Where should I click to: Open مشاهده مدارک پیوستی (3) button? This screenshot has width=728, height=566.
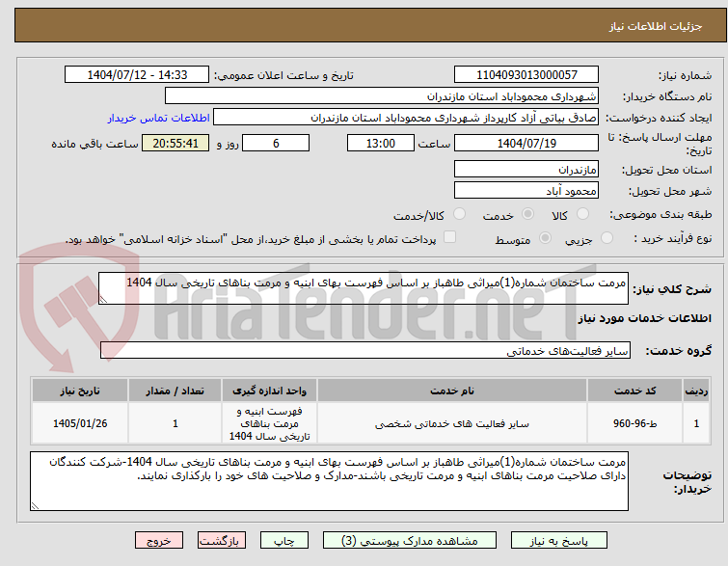410,541
